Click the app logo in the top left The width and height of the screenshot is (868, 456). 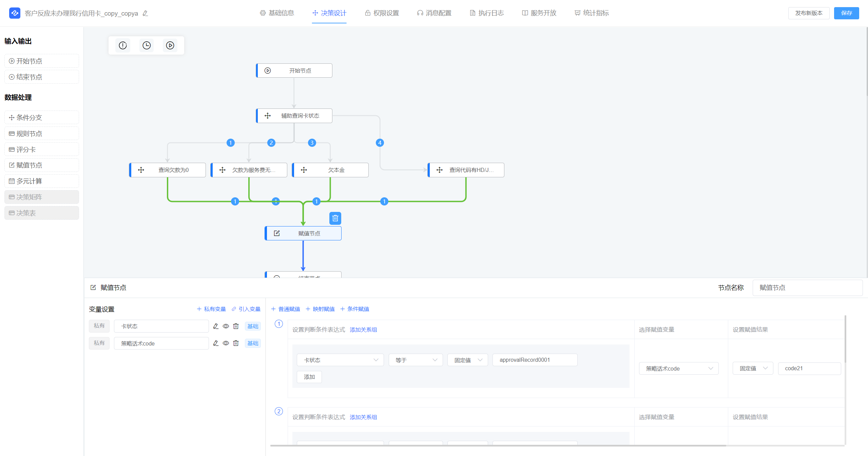pyautogui.click(x=15, y=13)
